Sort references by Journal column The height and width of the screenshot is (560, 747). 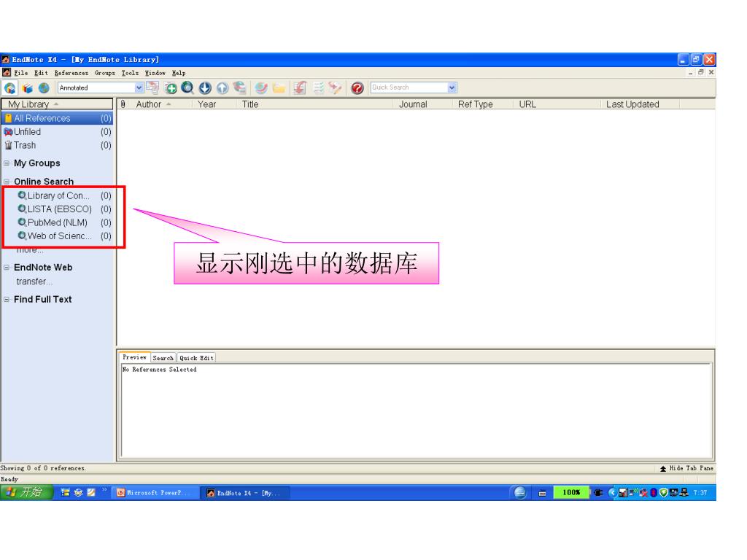(x=423, y=104)
